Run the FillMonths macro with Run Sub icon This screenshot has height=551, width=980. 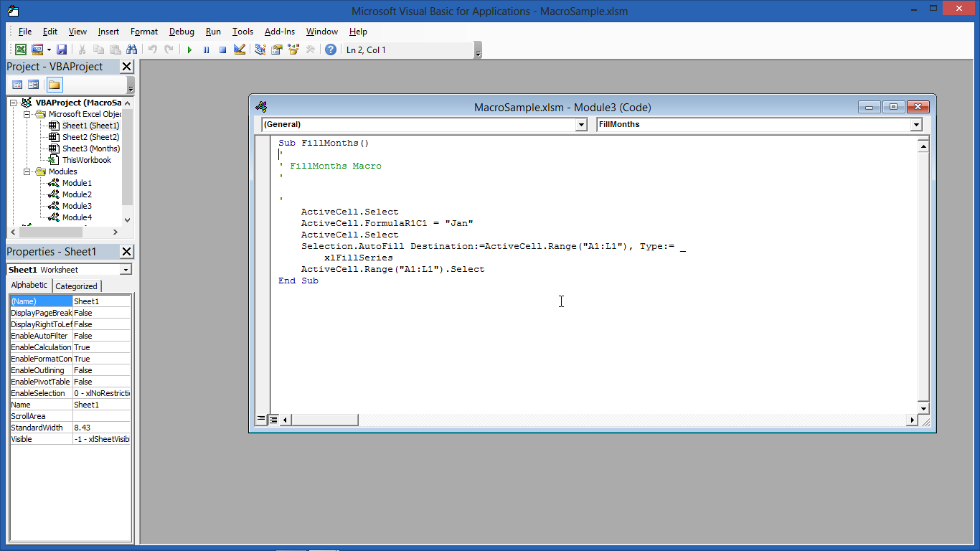tap(189, 49)
